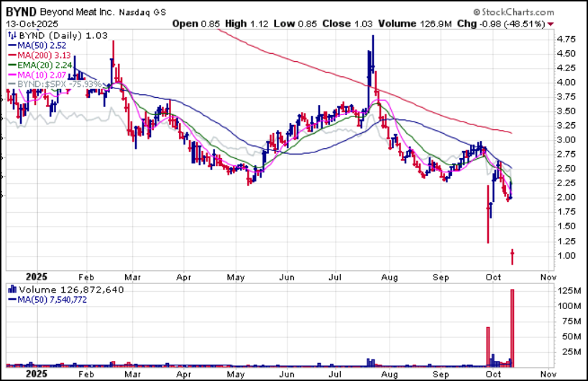Click the red down-triangle next to Chg
This screenshot has height=381, width=588.
[551, 24]
